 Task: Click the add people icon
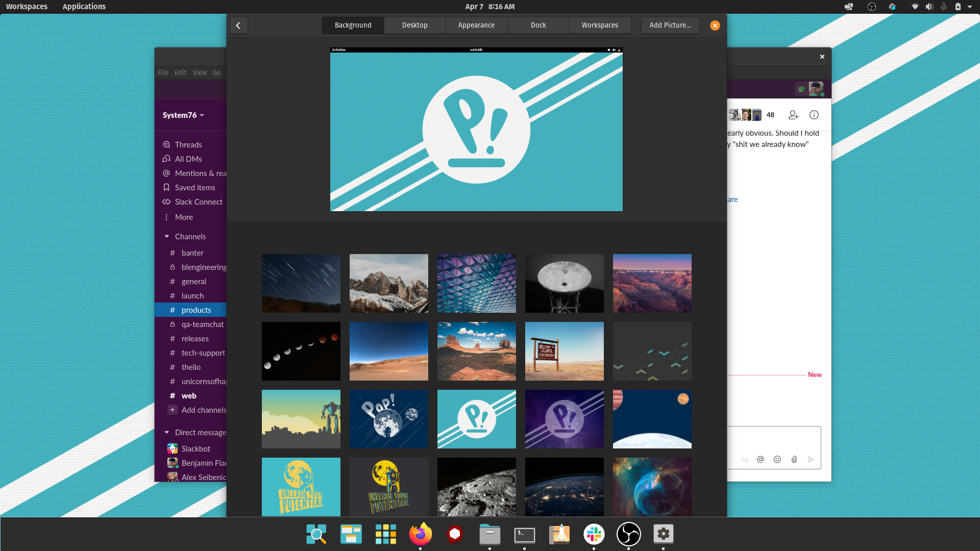(x=793, y=115)
